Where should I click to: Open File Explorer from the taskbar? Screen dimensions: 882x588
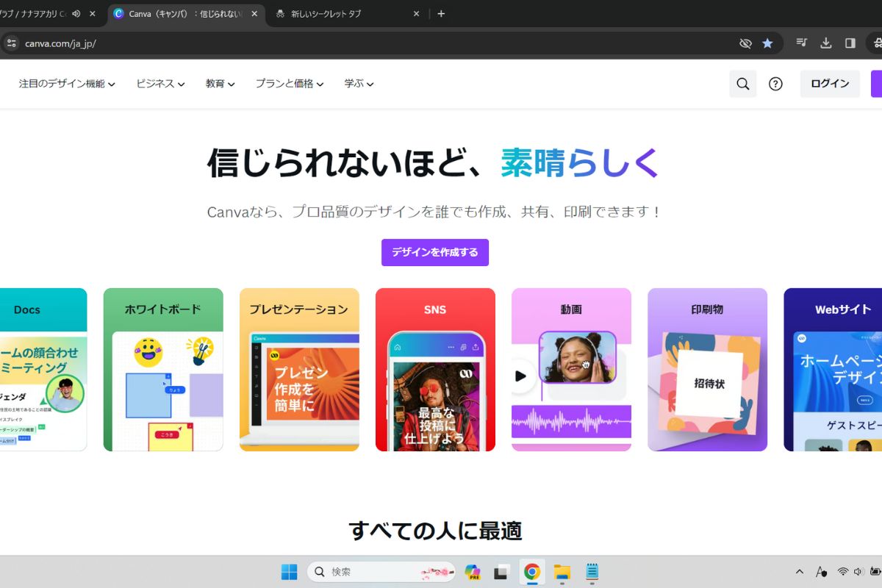562,572
